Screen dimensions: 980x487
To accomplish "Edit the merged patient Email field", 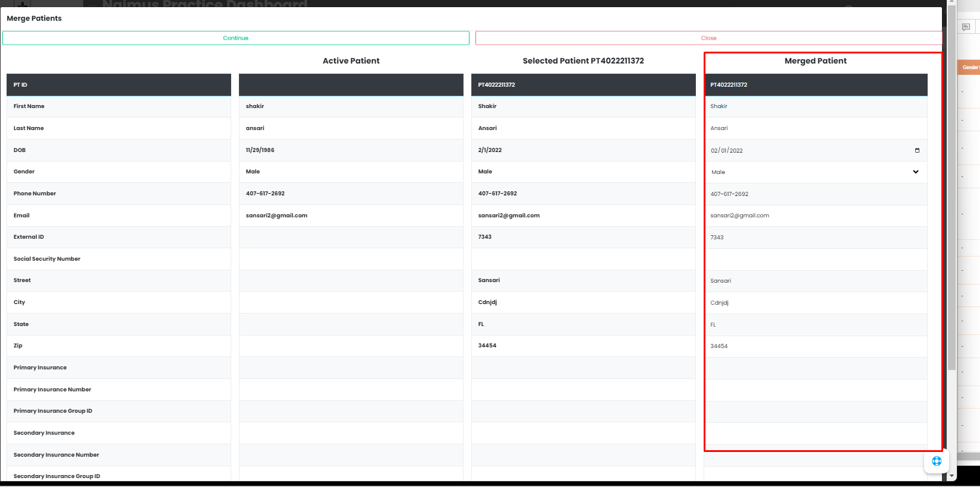I will click(816, 216).
